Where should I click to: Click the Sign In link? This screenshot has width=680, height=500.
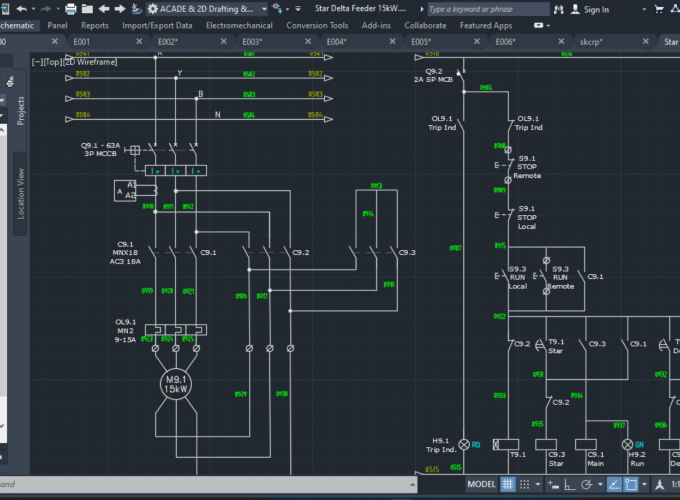(x=596, y=10)
